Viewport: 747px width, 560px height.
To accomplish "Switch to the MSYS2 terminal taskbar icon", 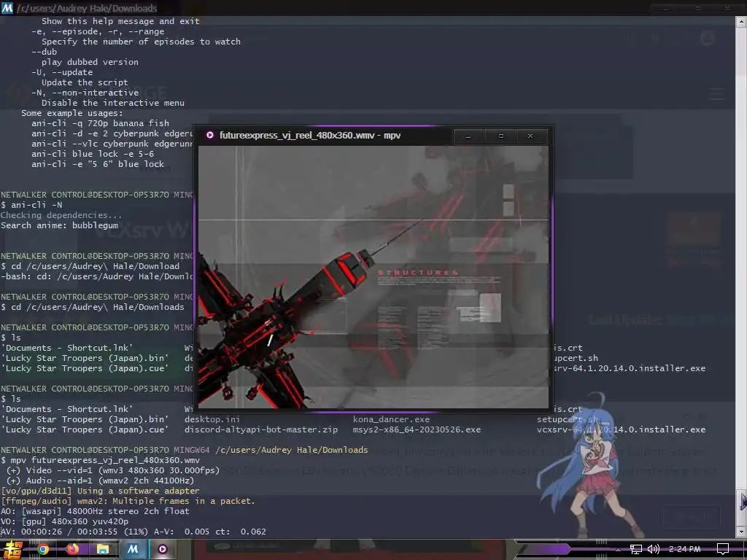I will tap(133, 550).
